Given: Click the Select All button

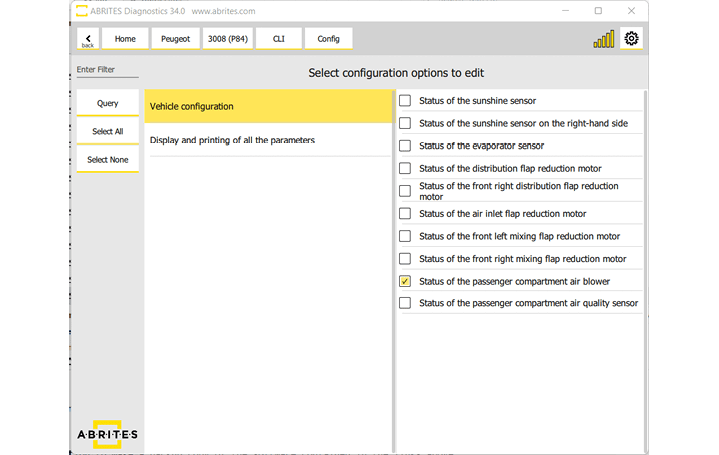Looking at the screenshot, I should 108,131.
